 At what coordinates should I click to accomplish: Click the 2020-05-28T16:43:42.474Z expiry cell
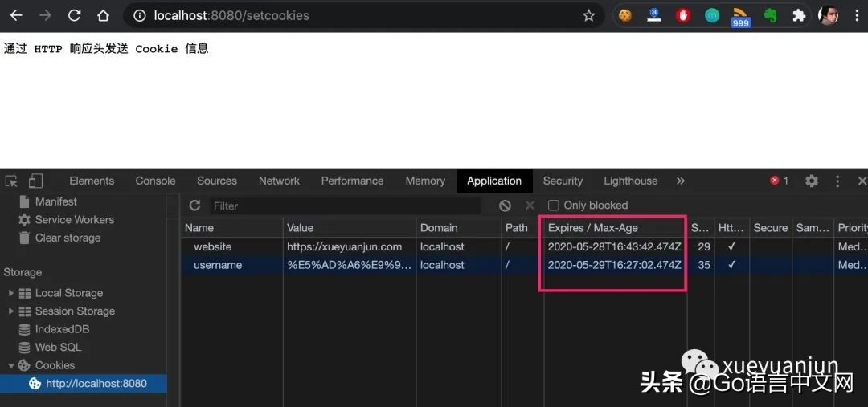pyautogui.click(x=615, y=247)
